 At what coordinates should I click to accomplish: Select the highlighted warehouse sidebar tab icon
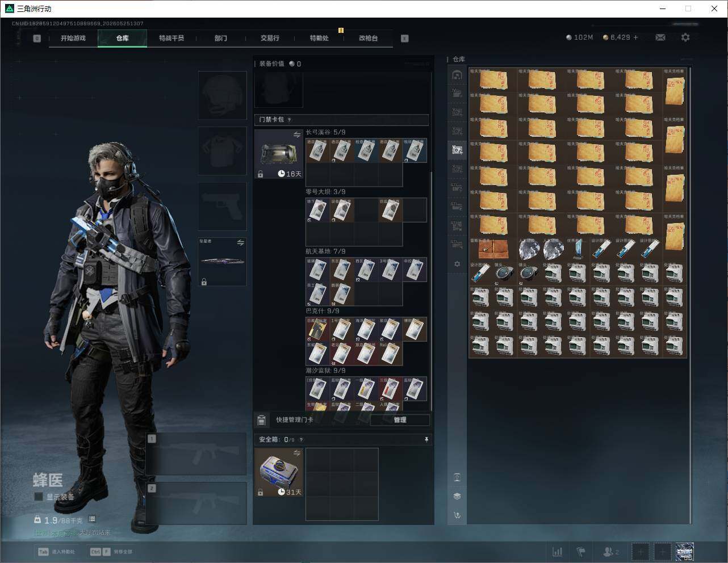(x=457, y=150)
